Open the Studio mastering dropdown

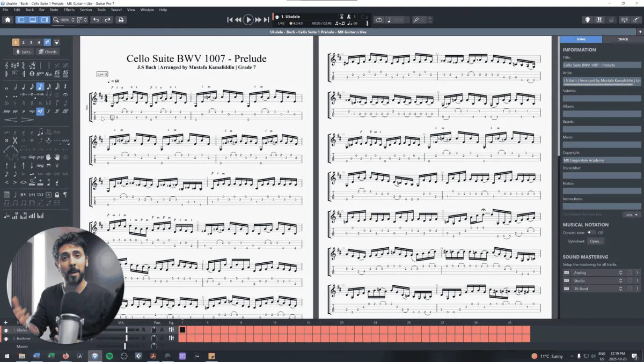(x=597, y=280)
